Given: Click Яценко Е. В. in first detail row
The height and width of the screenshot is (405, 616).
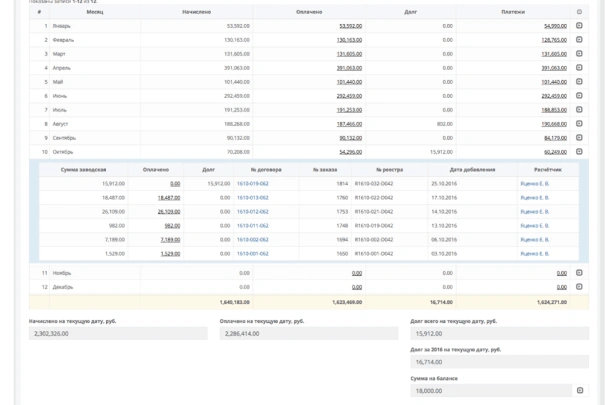Looking at the screenshot, I should click(534, 184).
